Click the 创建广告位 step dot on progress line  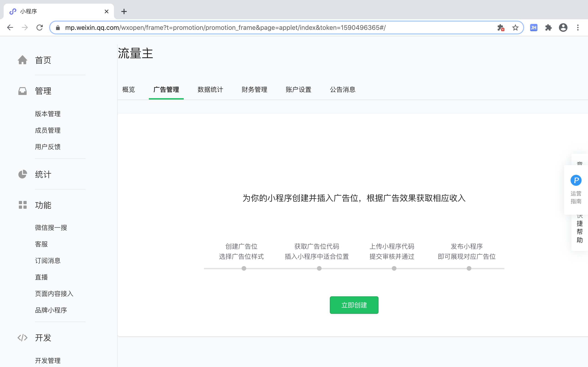(x=244, y=268)
